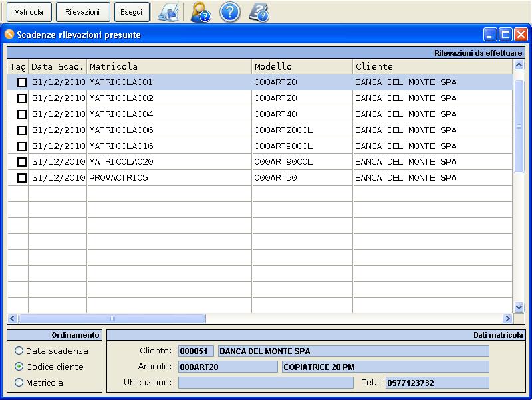This screenshot has width=532, height=400.
Task: Click the horizontal scrollbar right arrow
Action: [x=507, y=319]
